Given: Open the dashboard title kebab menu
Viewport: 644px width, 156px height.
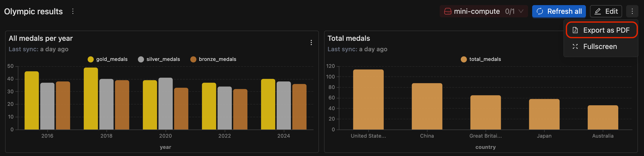Looking at the screenshot, I should tap(73, 11).
